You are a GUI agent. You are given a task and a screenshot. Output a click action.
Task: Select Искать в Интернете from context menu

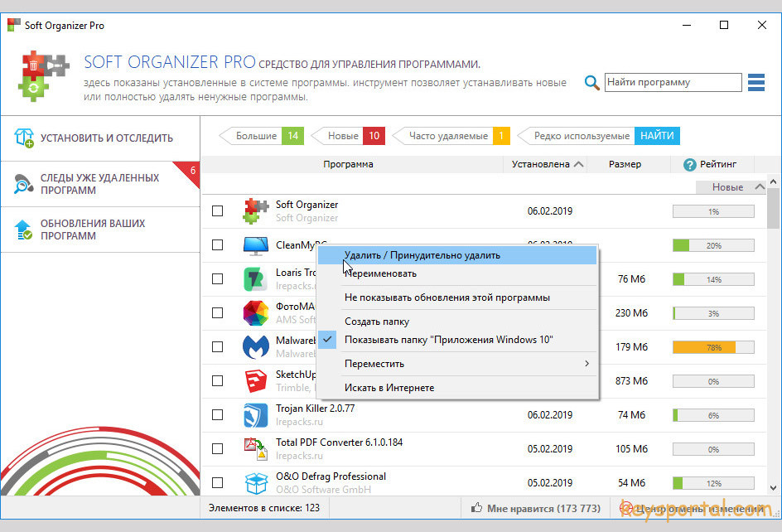389,388
